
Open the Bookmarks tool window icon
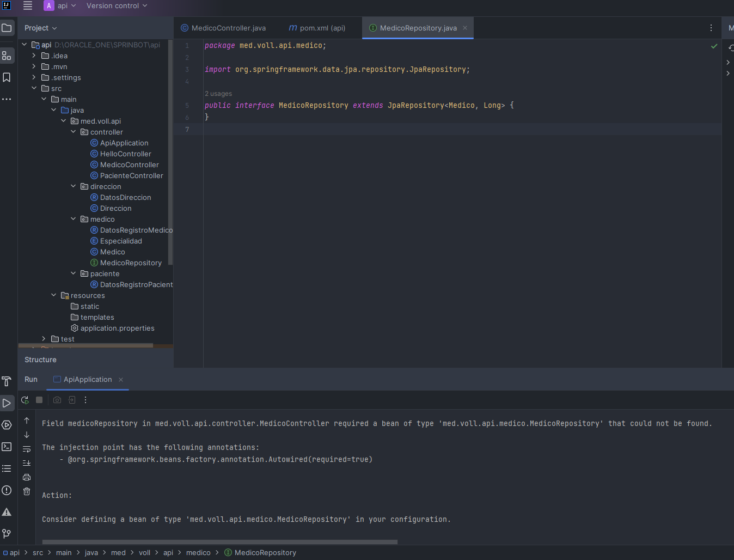pos(7,77)
